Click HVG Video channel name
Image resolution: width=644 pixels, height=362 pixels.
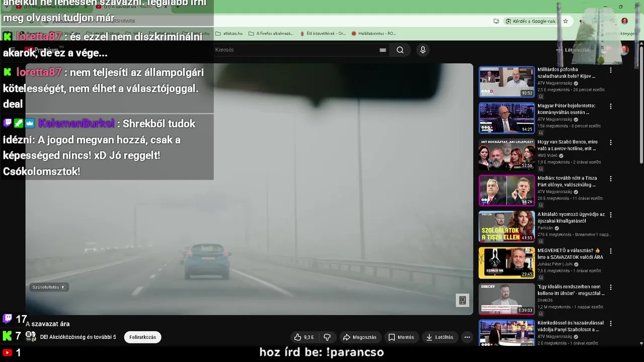[x=547, y=156]
